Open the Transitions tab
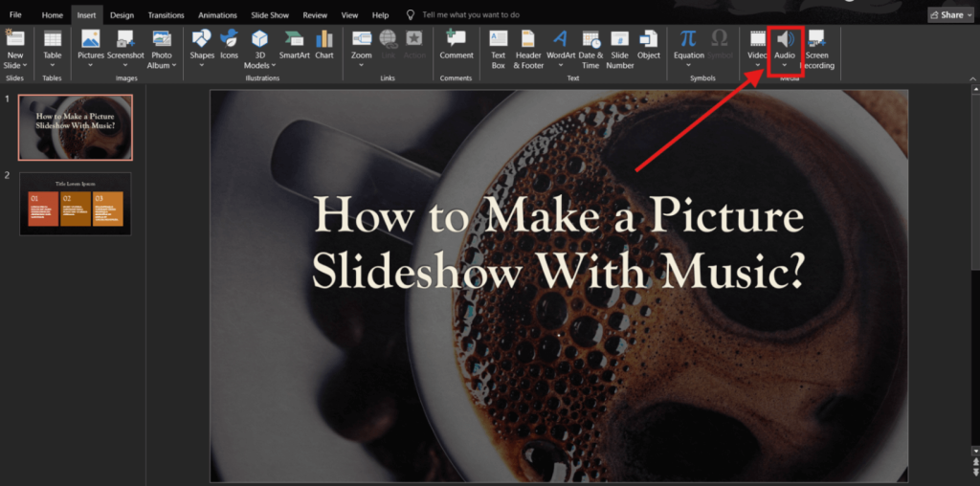Image resolution: width=980 pixels, height=486 pixels. (x=166, y=15)
